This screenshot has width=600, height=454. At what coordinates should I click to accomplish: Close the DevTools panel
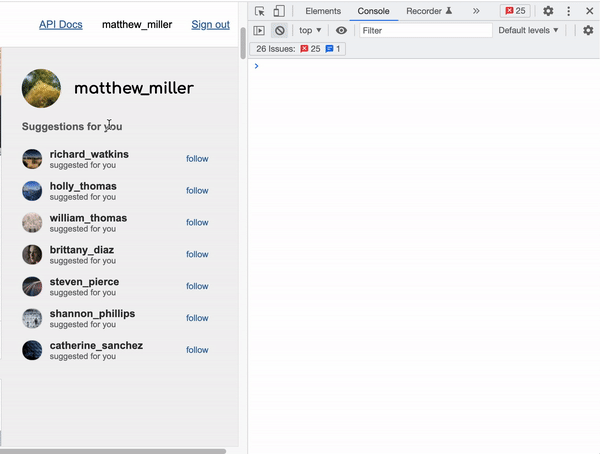click(590, 11)
